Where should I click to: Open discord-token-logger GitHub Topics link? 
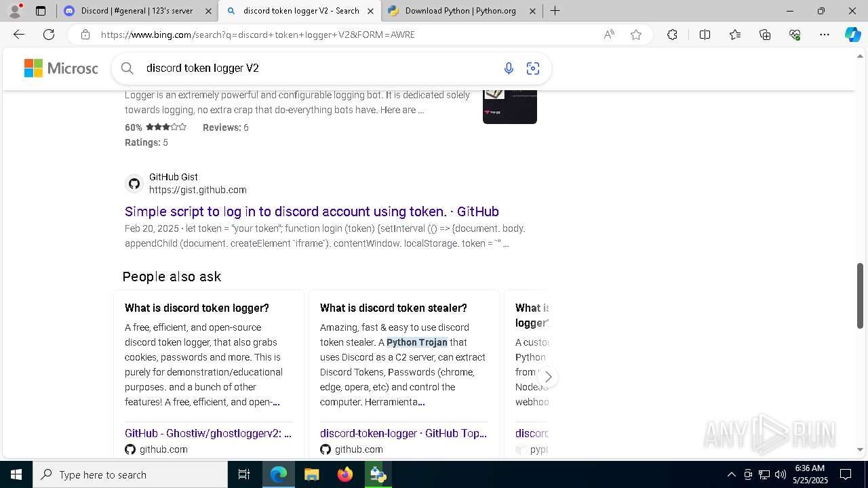coord(403,433)
